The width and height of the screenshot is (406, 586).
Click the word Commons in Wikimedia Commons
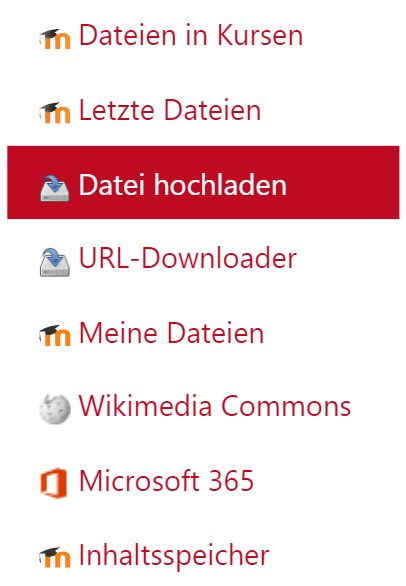[286, 405]
